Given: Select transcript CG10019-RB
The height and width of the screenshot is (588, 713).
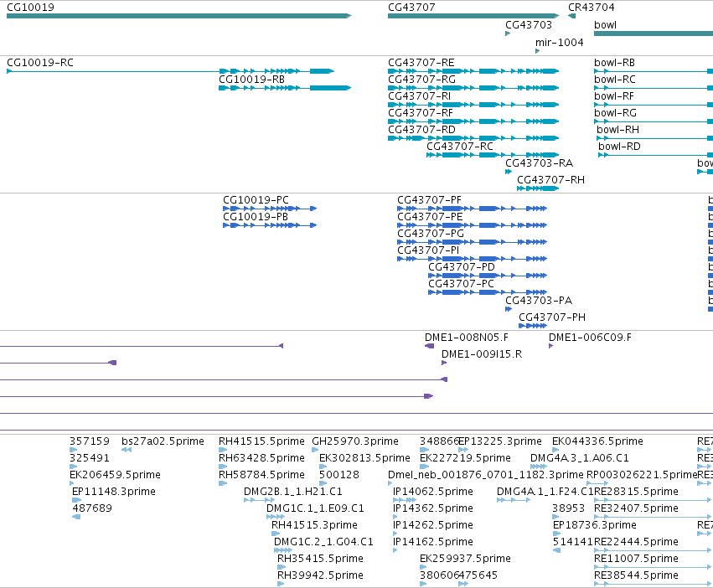Looking at the screenshot, I should coord(285,88).
